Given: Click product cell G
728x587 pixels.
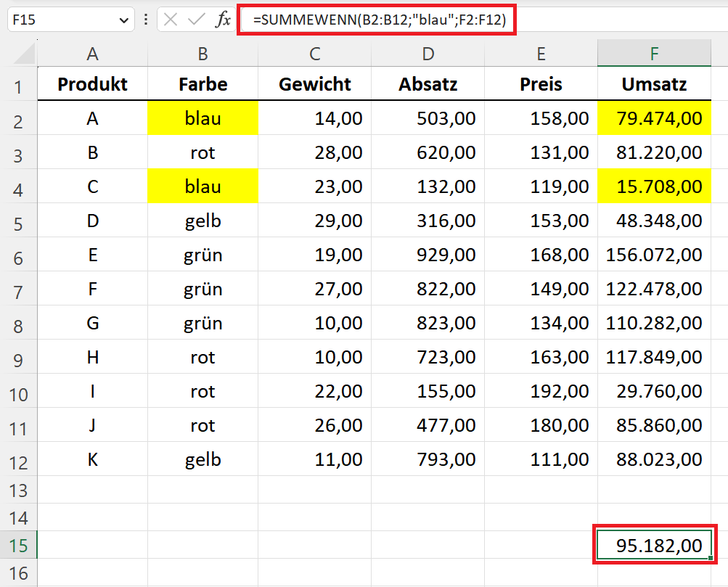Looking at the screenshot, I should (x=92, y=323).
